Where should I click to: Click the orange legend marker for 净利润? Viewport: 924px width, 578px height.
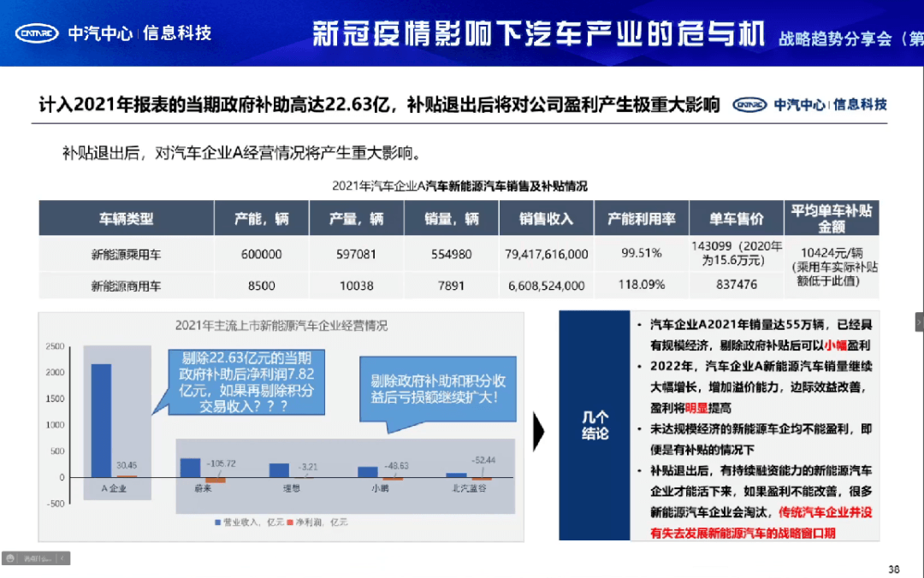tap(289, 522)
